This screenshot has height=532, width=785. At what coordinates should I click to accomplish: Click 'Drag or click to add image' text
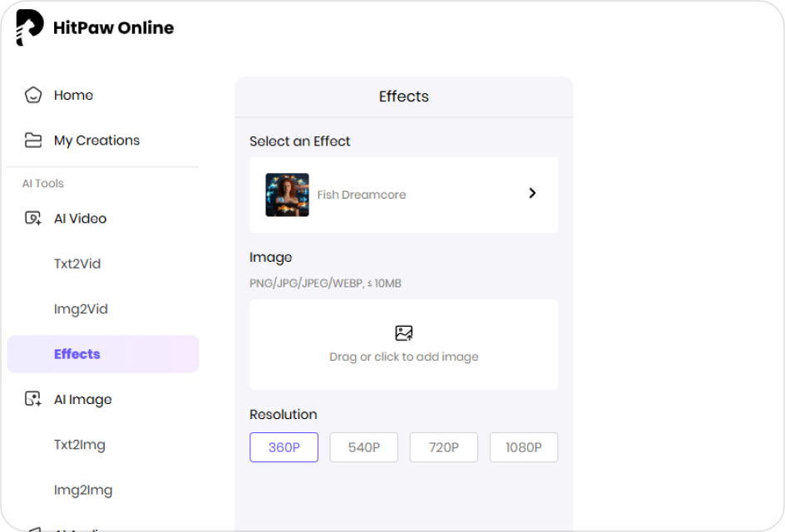click(404, 357)
